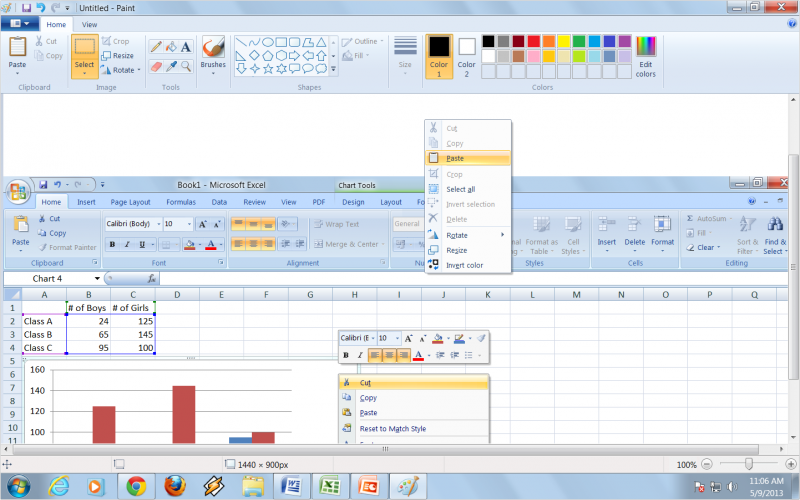Switch to the Page Layout tab
The height and width of the screenshot is (500, 800).
click(x=130, y=201)
